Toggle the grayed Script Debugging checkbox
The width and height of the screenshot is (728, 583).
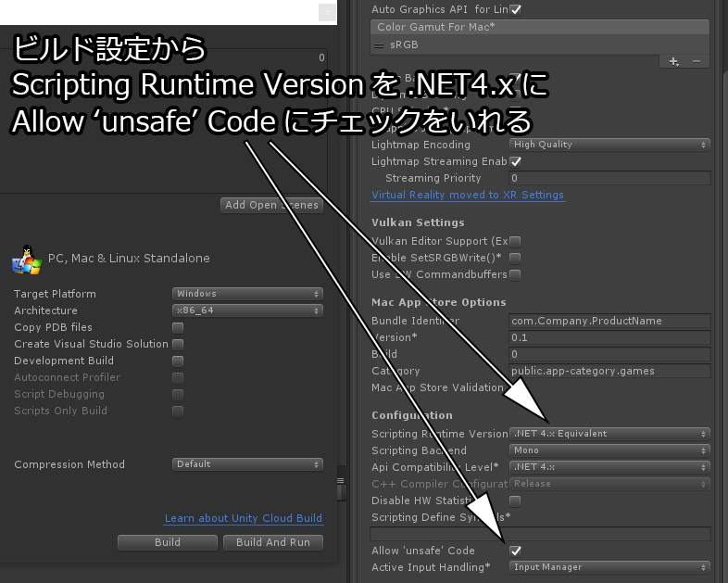pyautogui.click(x=178, y=395)
